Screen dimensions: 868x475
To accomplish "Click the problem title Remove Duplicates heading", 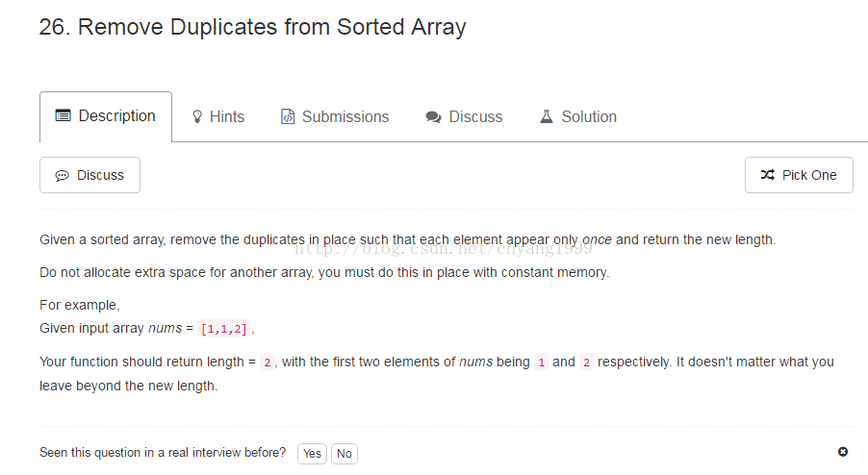I will tap(252, 27).
